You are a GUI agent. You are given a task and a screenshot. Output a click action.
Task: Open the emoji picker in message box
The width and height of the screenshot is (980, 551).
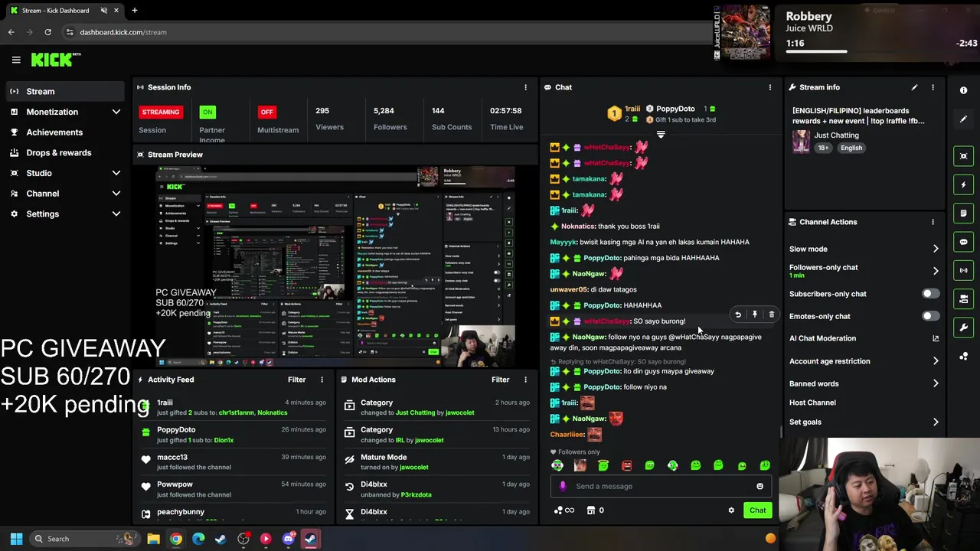click(x=759, y=486)
